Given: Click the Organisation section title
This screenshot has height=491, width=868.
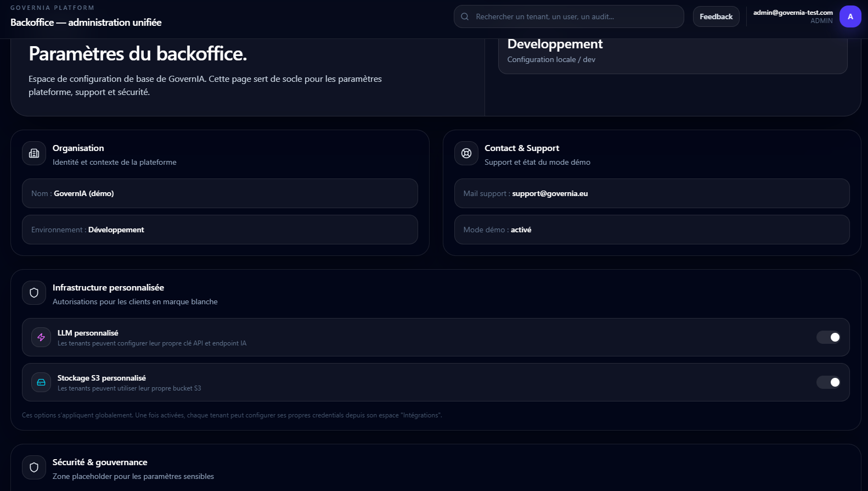Looking at the screenshot, I should tap(78, 148).
